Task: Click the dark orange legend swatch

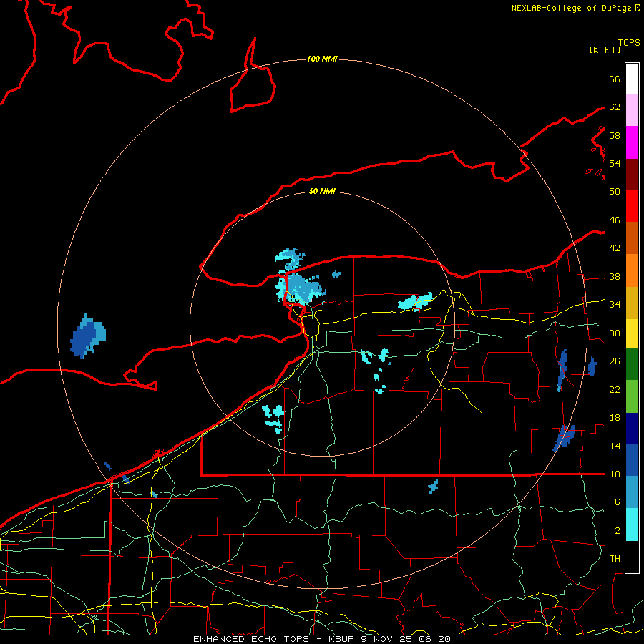Action: (x=632, y=238)
